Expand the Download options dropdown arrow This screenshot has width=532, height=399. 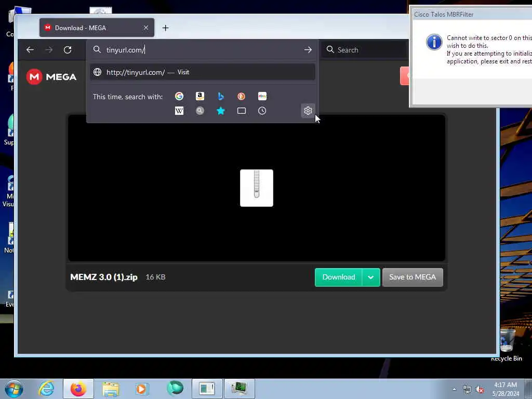371,277
